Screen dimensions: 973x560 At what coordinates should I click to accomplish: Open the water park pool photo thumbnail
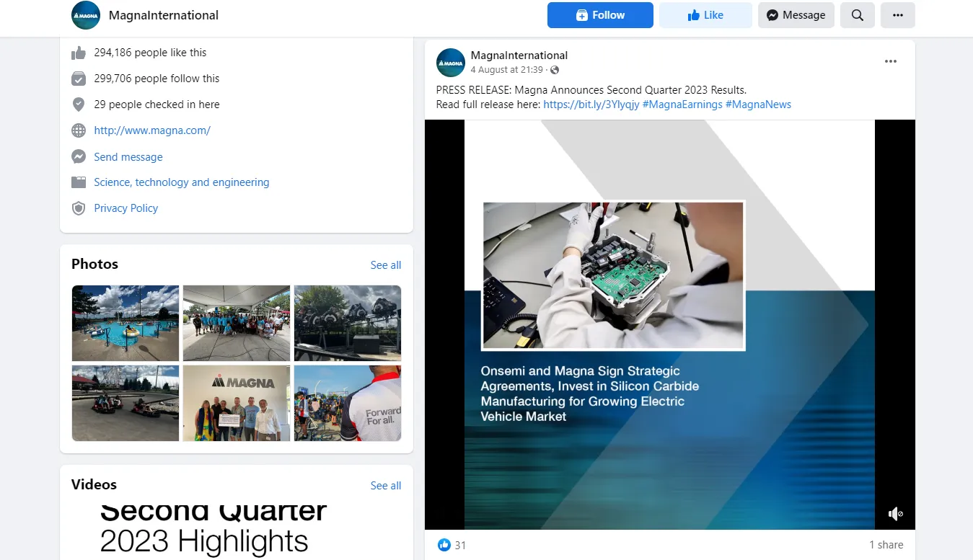click(x=126, y=323)
